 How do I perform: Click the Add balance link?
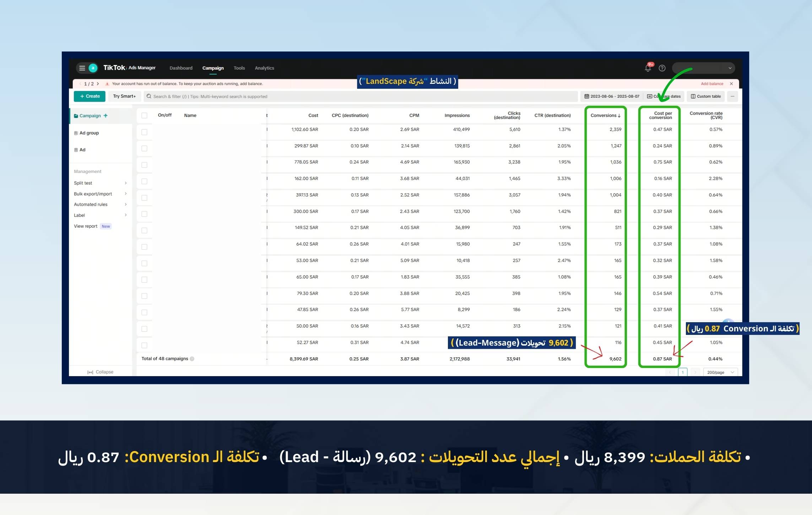tap(712, 84)
